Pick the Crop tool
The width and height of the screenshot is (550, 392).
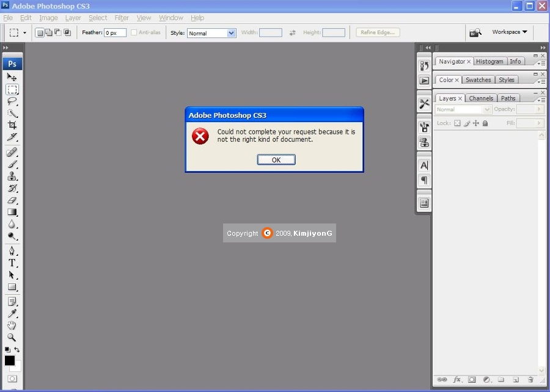click(x=12, y=125)
